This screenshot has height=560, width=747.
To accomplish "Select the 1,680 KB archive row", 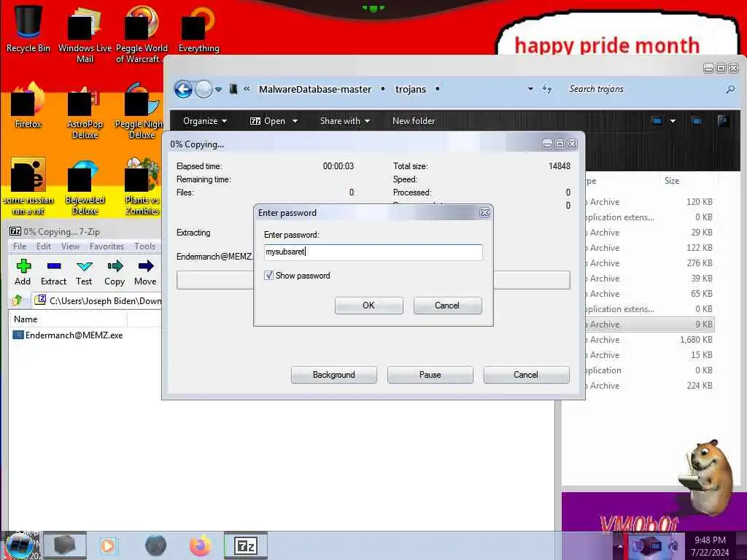I will (x=650, y=340).
